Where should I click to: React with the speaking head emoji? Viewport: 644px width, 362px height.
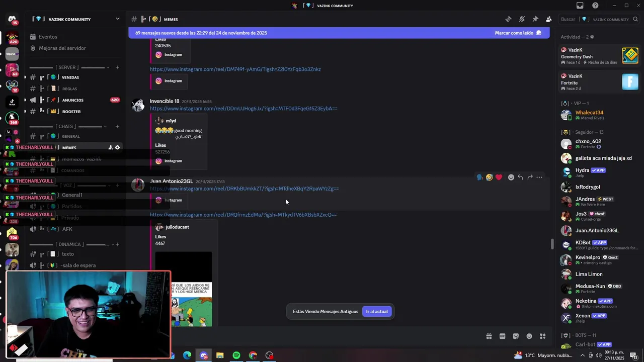point(479,177)
